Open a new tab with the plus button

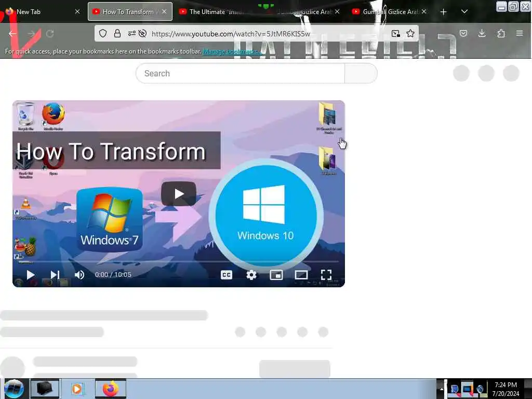coord(444,12)
